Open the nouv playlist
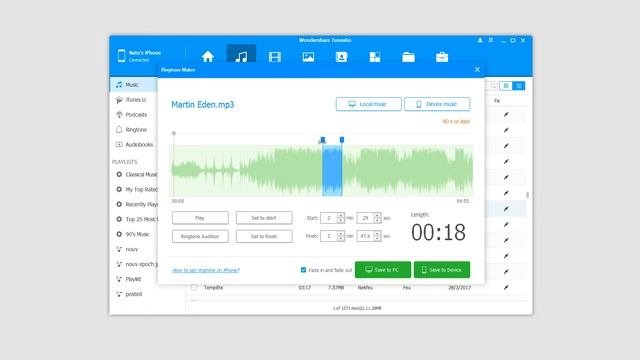 pos(133,249)
